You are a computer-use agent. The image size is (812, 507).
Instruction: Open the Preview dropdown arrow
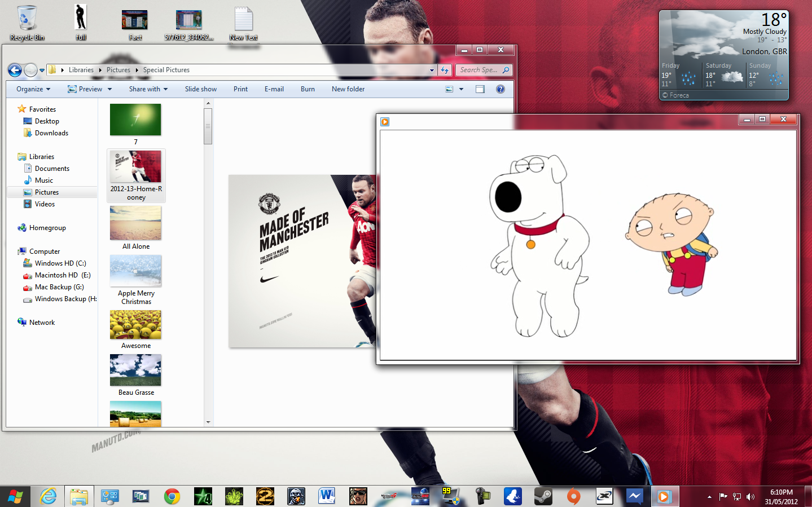(x=109, y=89)
